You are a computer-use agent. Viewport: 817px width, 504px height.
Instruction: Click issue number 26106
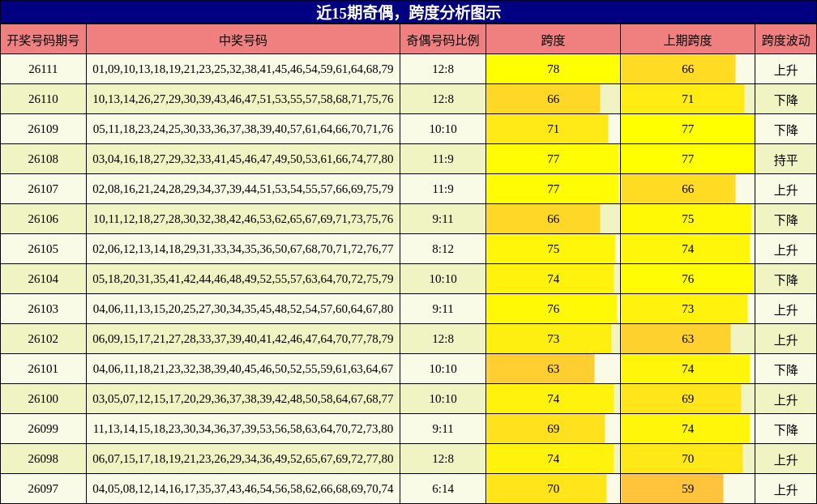pos(43,219)
